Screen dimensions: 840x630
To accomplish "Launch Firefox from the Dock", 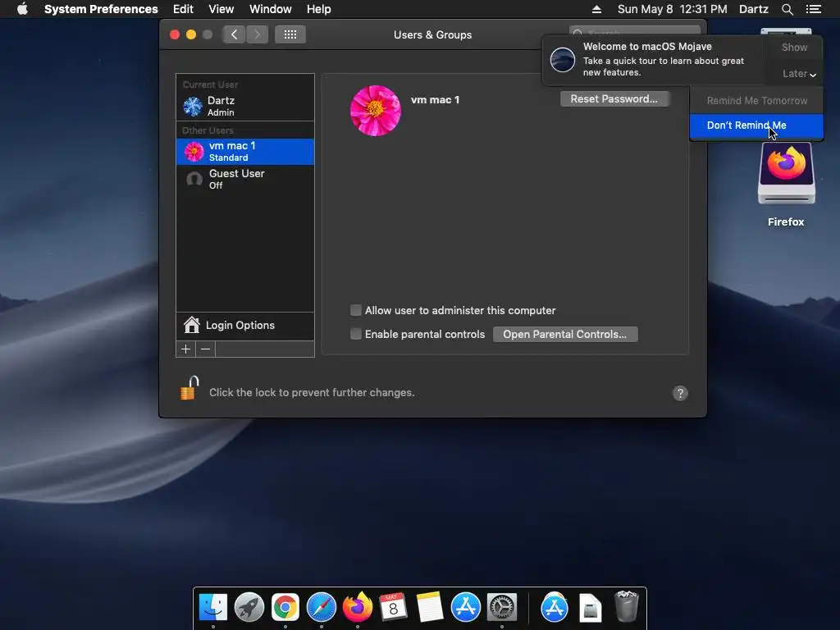I will point(358,607).
